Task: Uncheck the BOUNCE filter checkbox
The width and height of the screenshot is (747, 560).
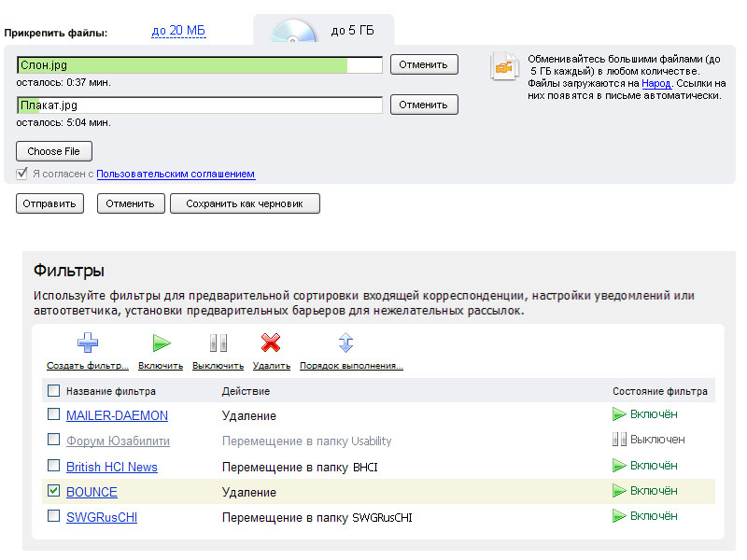Action: pyautogui.click(x=53, y=491)
